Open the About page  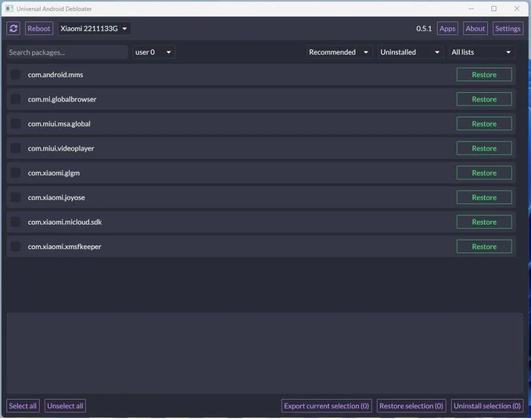[x=475, y=29]
